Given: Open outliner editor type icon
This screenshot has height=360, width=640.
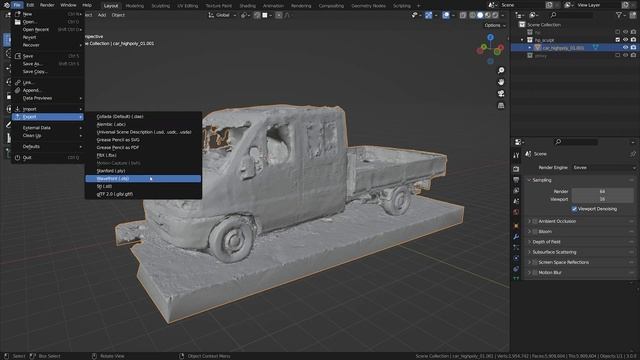Looking at the screenshot, I should [x=520, y=15].
